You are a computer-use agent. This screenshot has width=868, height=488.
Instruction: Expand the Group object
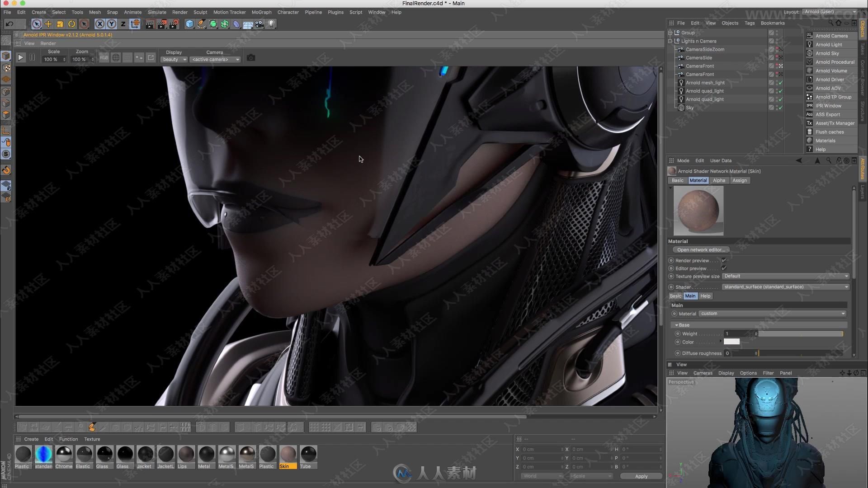click(670, 33)
